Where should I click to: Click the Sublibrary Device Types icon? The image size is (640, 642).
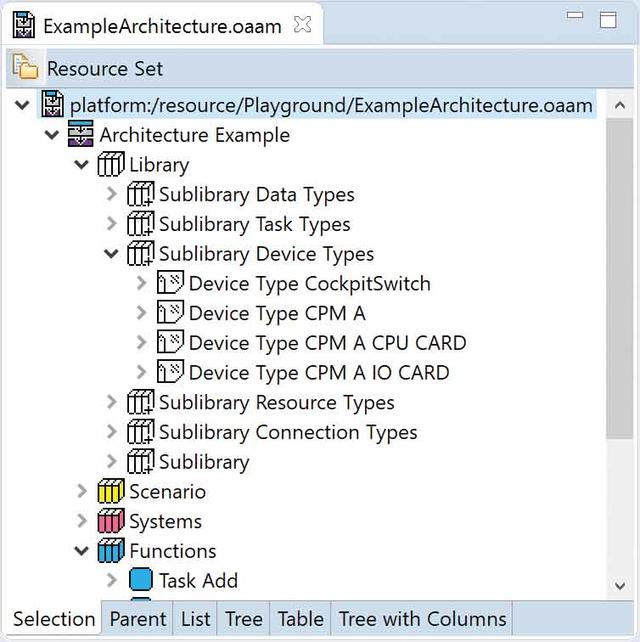click(140, 253)
